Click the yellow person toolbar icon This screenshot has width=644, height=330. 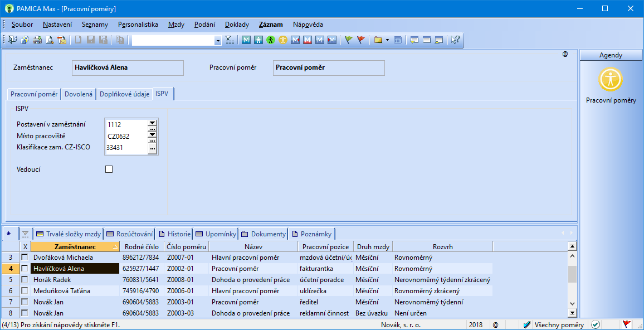click(x=282, y=40)
